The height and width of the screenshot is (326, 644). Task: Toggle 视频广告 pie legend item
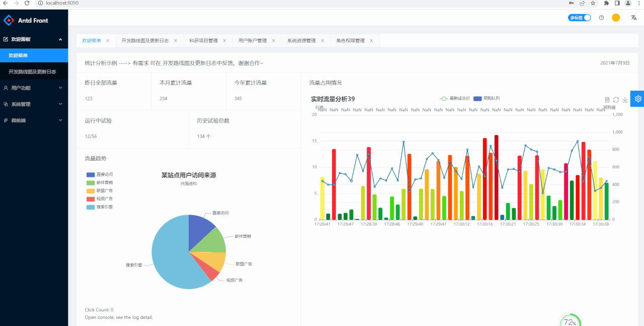click(x=100, y=199)
